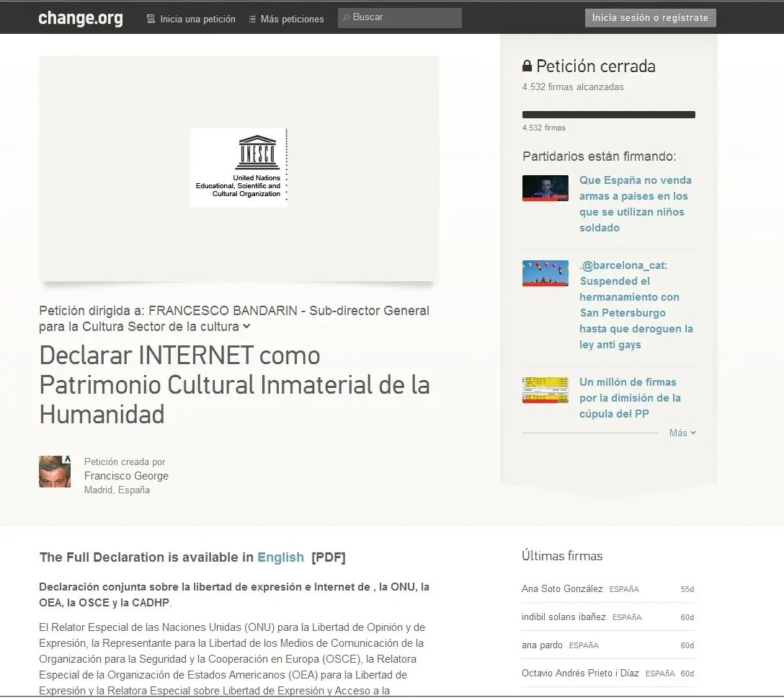Open Francisco George's profile name
The height and width of the screenshot is (698, 784).
click(x=126, y=476)
